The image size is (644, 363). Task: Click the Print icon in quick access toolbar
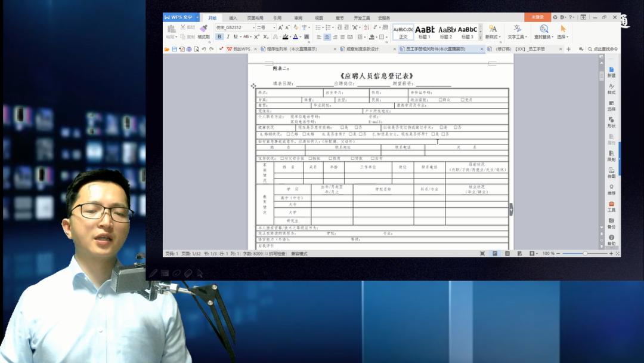[x=188, y=51]
